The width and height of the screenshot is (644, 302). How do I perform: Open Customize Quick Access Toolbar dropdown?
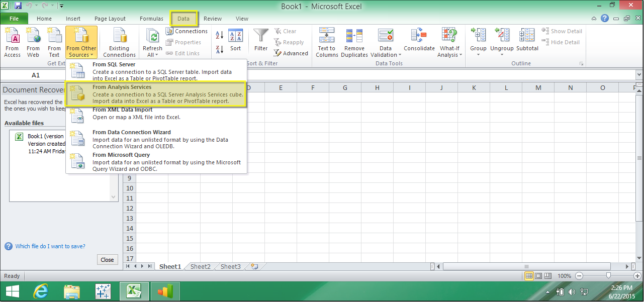pos(61,6)
